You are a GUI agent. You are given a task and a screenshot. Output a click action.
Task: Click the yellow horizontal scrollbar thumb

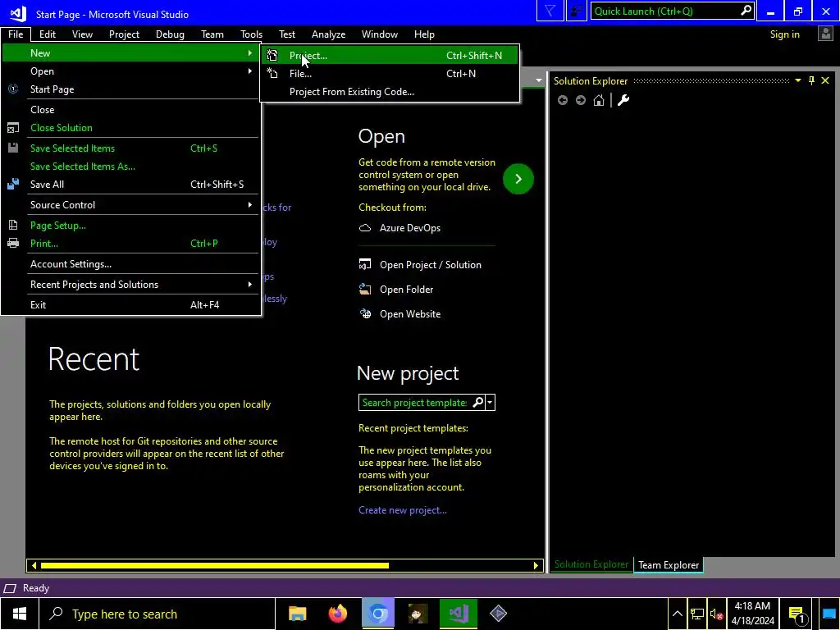(214, 565)
